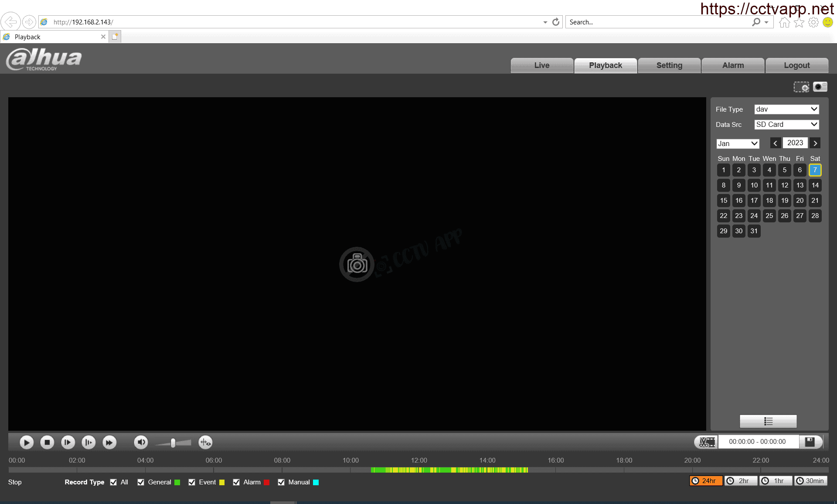Activate the digital zoom region icon
The width and height of the screenshot is (837, 504).
click(801, 87)
